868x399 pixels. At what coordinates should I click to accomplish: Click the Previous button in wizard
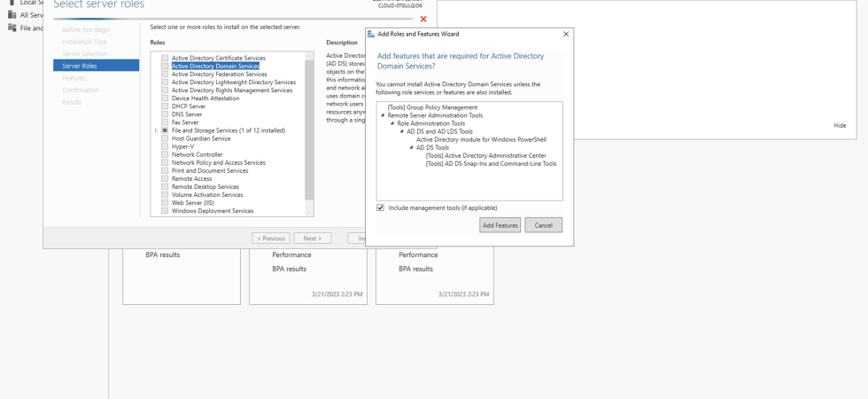click(x=271, y=239)
